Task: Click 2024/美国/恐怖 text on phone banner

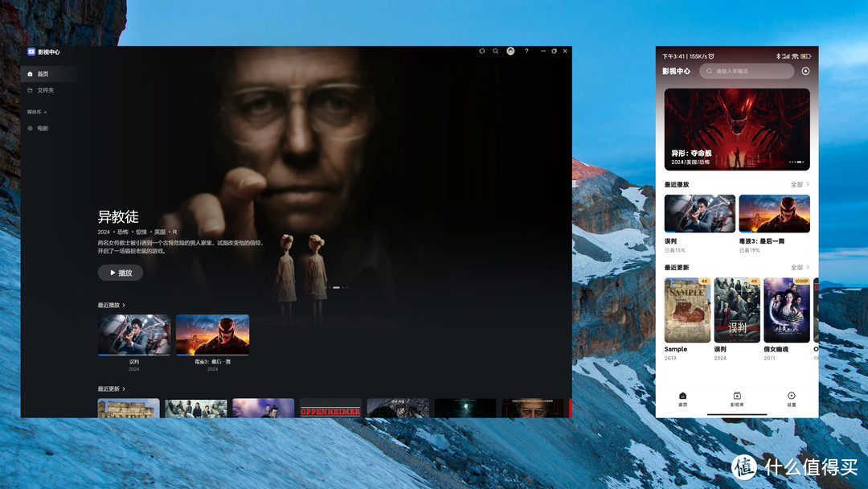Action: pyautogui.click(x=690, y=162)
